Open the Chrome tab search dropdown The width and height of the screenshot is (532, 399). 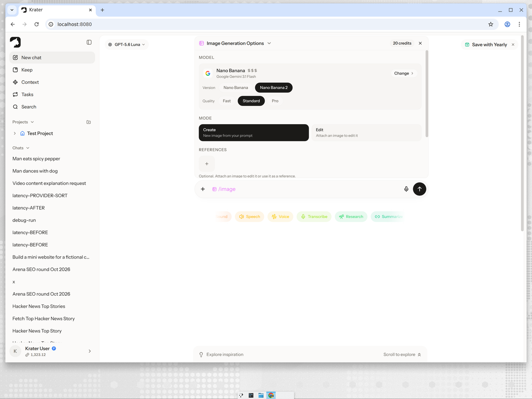coord(12,10)
